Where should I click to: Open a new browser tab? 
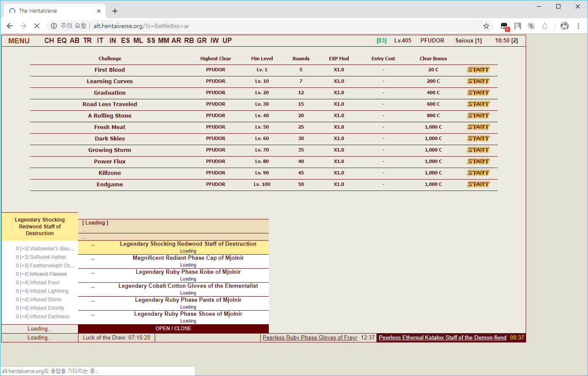pos(115,11)
